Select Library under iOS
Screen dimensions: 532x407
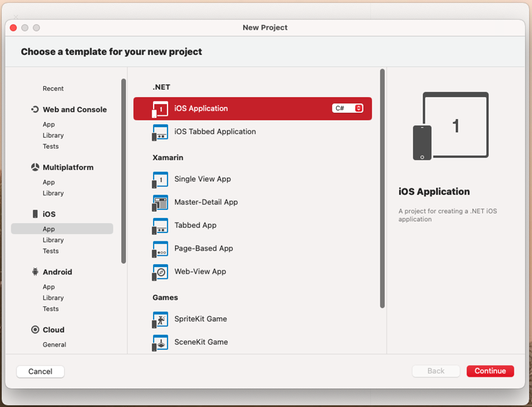pyautogui.click(x=53, y=239)
